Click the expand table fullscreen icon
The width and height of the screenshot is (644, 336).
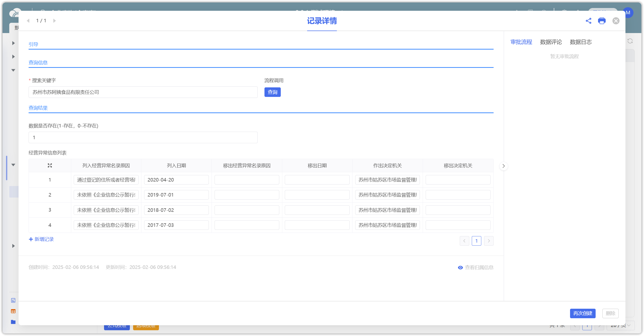click(x=50, y=165)
